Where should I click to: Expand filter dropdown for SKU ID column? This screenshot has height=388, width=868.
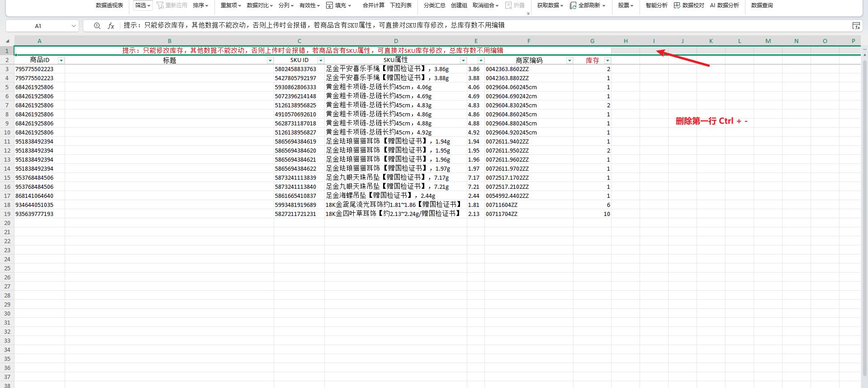(321, 60)
